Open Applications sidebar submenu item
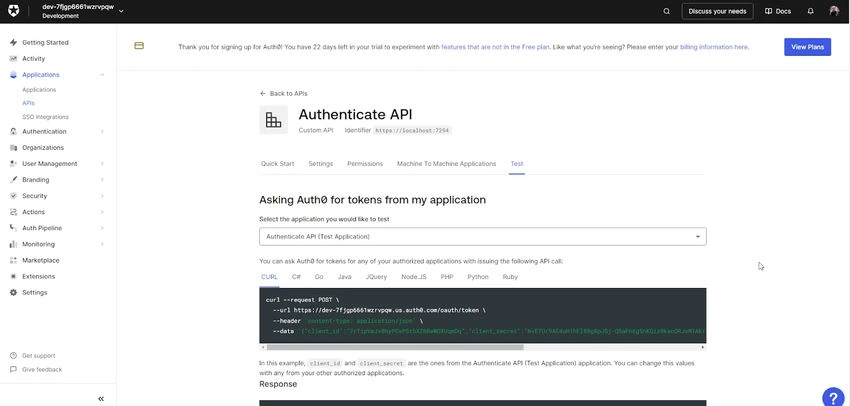This screenshot has width=850, height=406. coord(39,90)
